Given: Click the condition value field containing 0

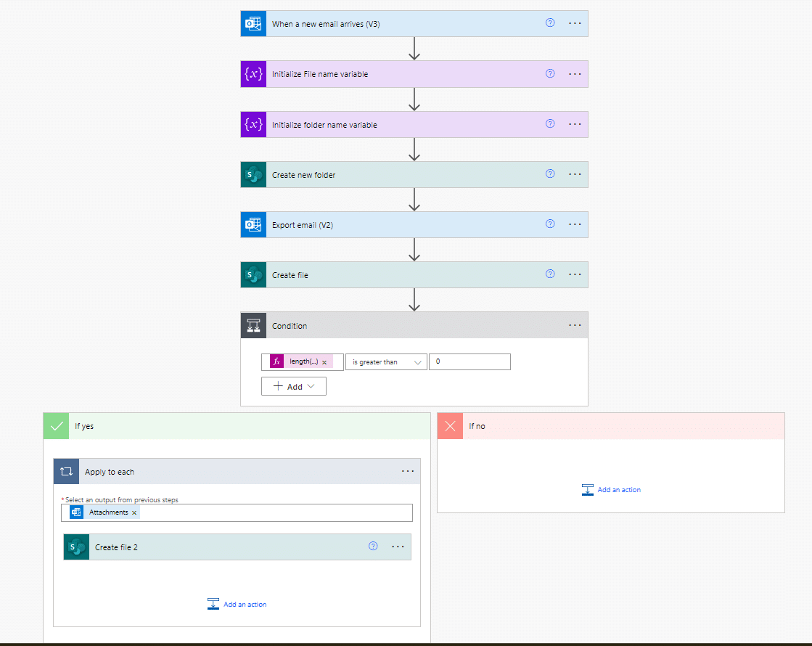Looking at the screenshot, I should click(x=469, y=361).
